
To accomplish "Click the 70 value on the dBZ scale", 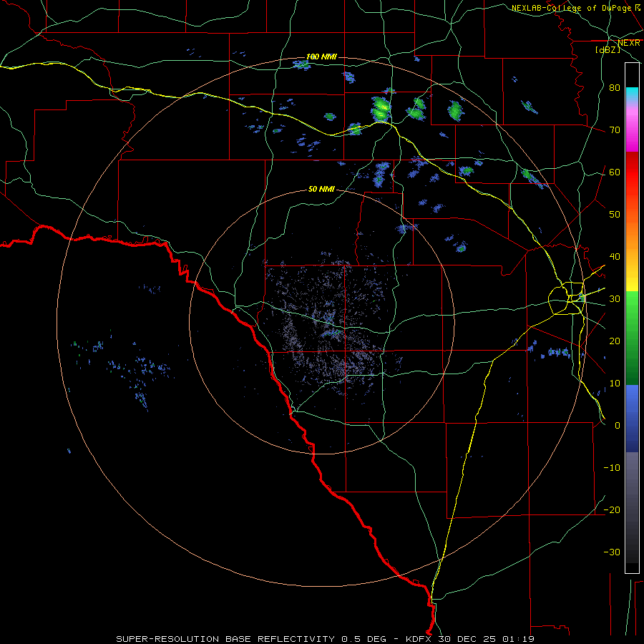I will (x=615, y=130).
